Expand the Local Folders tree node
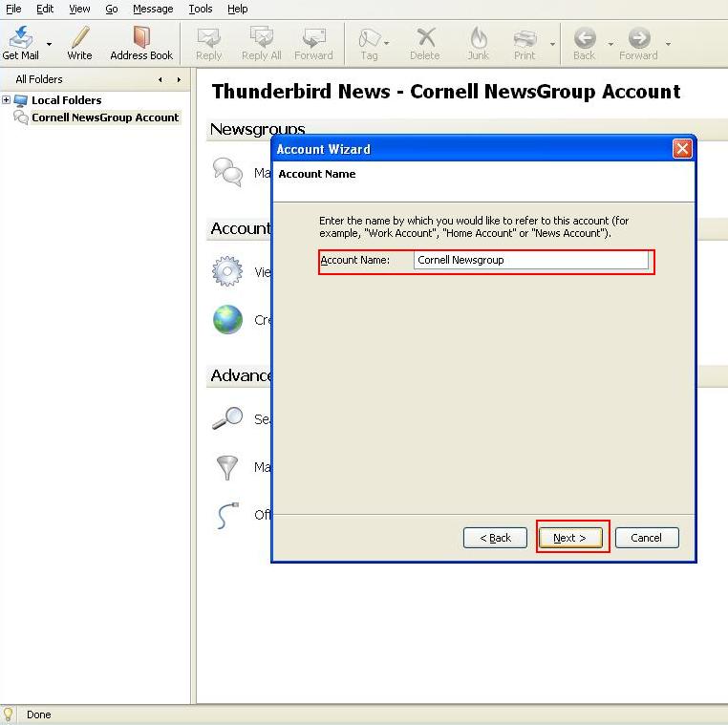The image size is (728, 725). click(x=7, y=100)
